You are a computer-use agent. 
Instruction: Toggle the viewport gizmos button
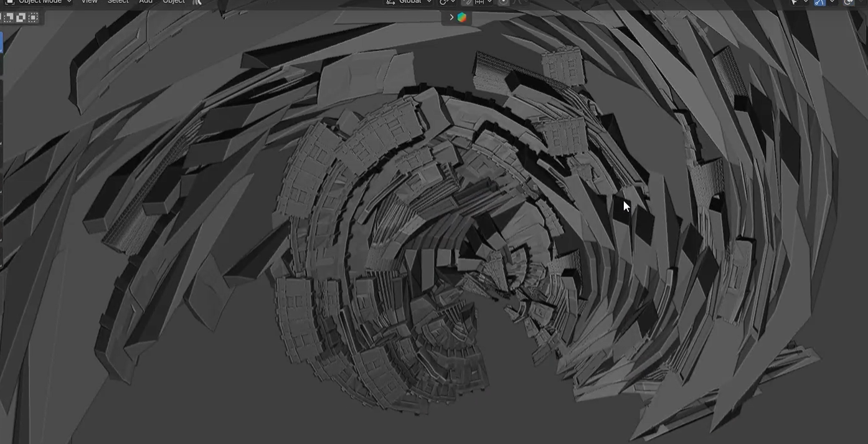pyautogui.click(x=819, y=2)
